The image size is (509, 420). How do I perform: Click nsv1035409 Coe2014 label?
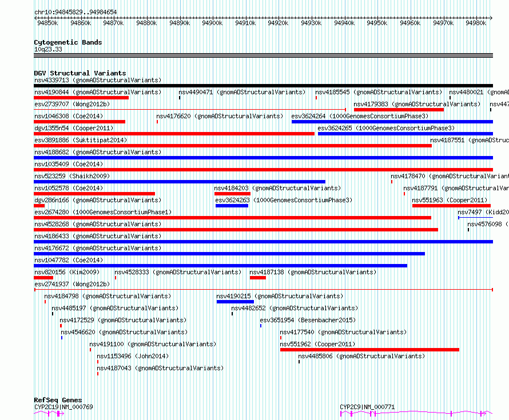[69, 164]
